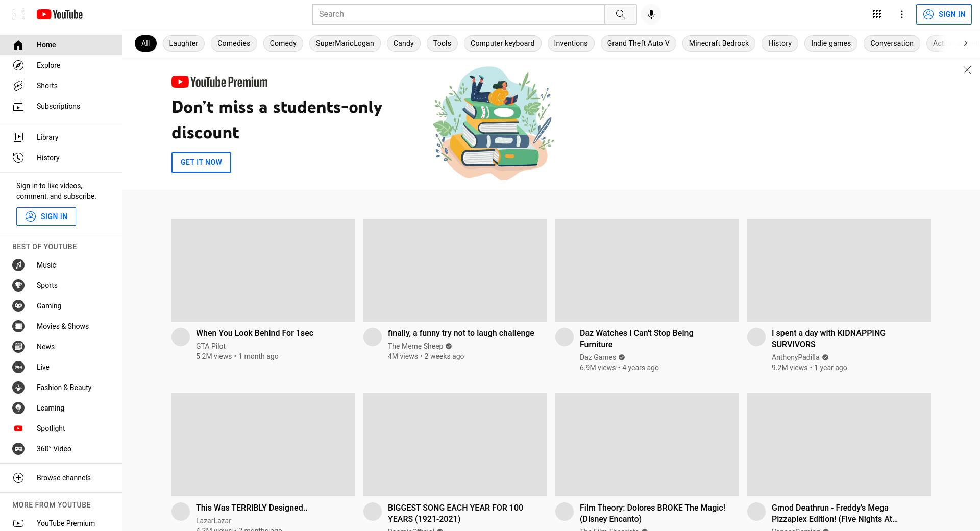Click the search magnifier button
This screenshot has width=980, height=531.
620,14
